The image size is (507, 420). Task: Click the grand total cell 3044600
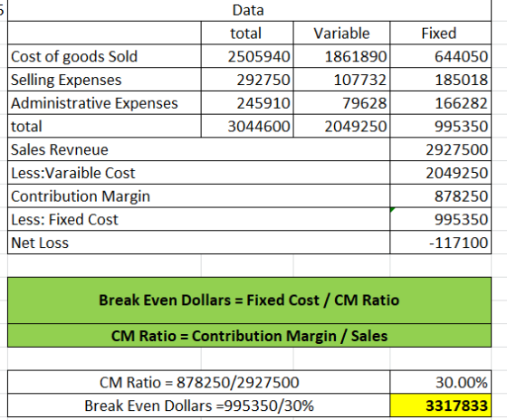(247, 126)
